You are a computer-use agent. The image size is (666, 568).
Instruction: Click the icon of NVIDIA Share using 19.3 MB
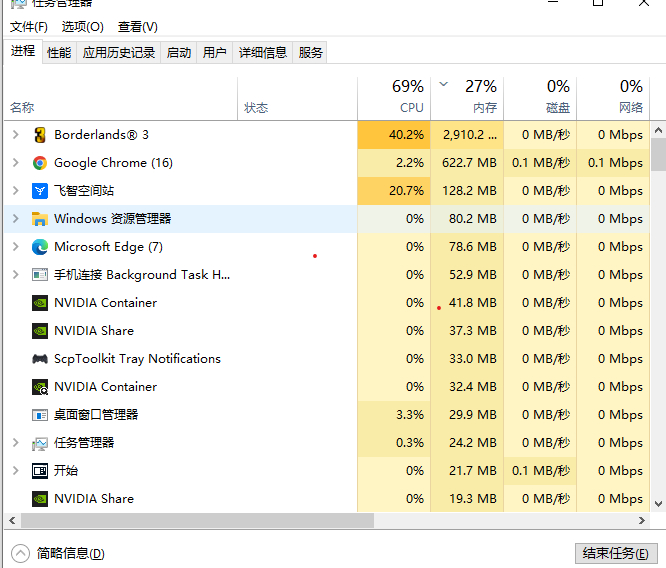(x=40, y=499)
